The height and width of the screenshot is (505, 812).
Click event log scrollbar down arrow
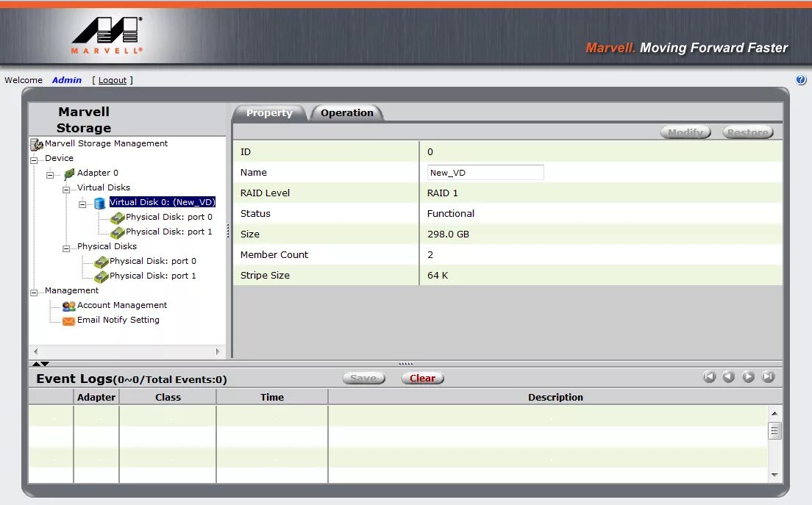[774, 475]
